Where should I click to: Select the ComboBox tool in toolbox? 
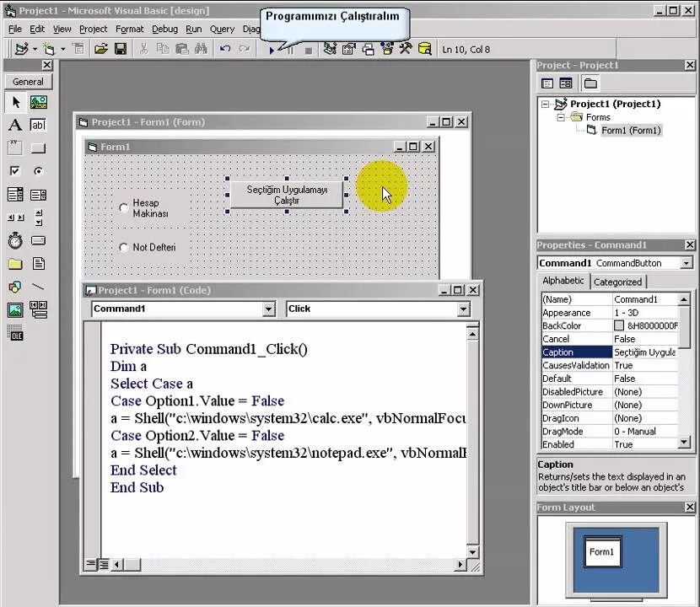[16, 195]
